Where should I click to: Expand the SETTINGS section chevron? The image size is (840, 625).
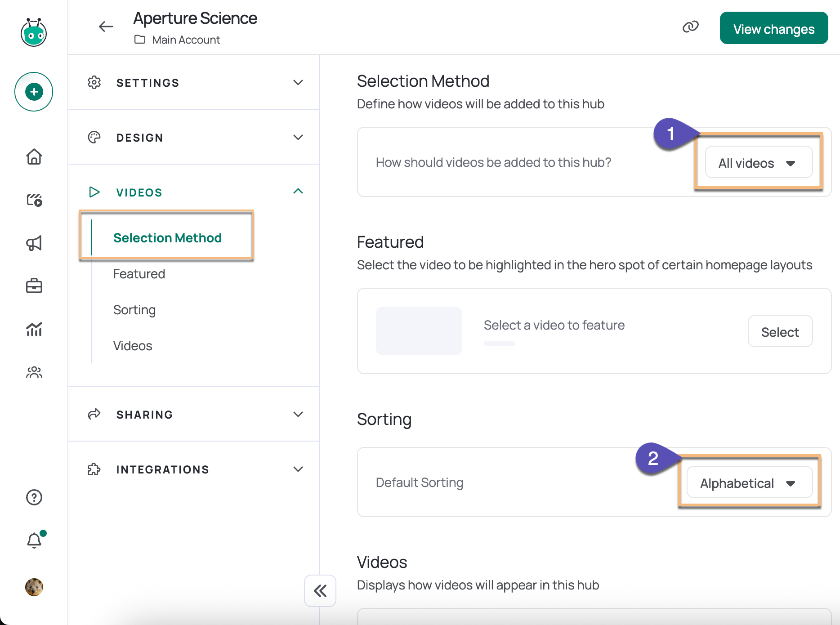click(x=298, y=82)
